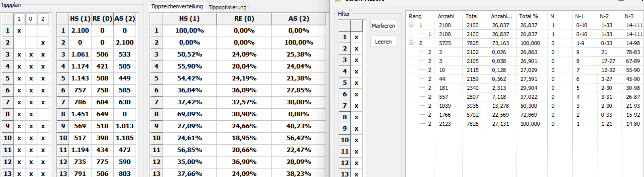Click the Leeren button

(383, 42)
